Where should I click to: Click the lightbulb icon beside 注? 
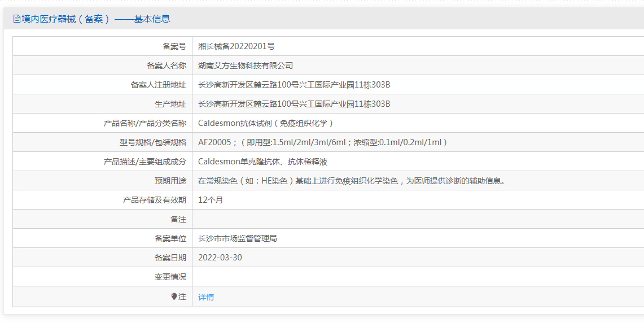click(174, 297)
